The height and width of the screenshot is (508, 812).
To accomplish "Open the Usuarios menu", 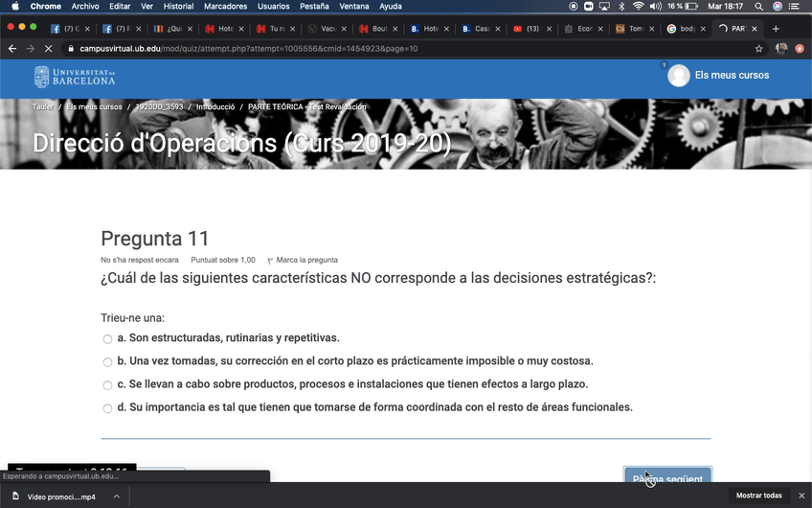I will coord(274,6).
